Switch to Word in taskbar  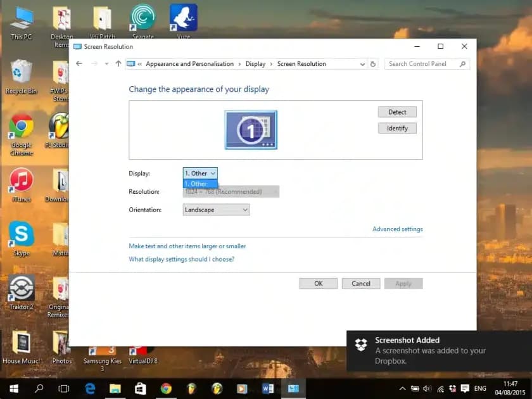click(x=268, y=388)
